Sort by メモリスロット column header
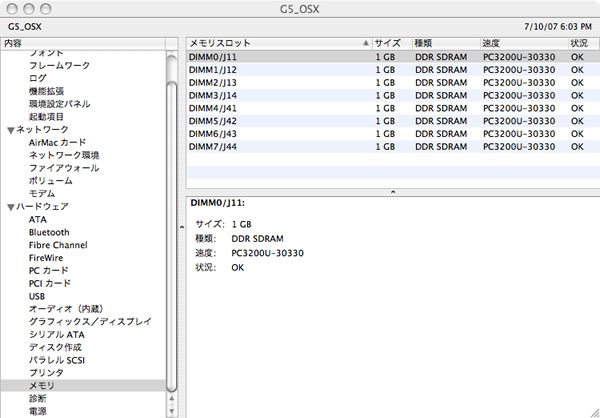600x418 pixels. (x=279, y=44)
